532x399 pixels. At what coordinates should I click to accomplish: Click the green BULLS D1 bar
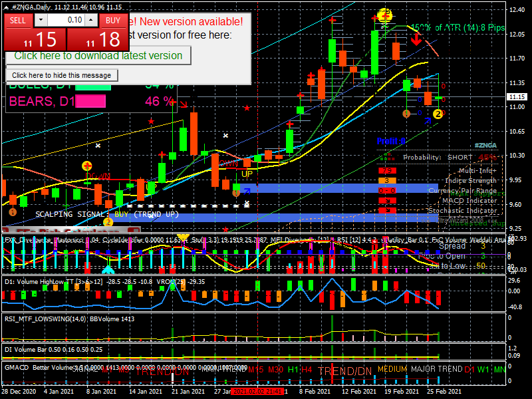click(x=93, y=86)
